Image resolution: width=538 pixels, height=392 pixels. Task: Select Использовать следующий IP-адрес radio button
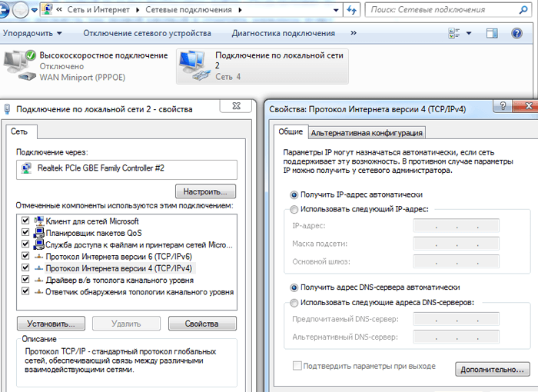tap(294, 209)
